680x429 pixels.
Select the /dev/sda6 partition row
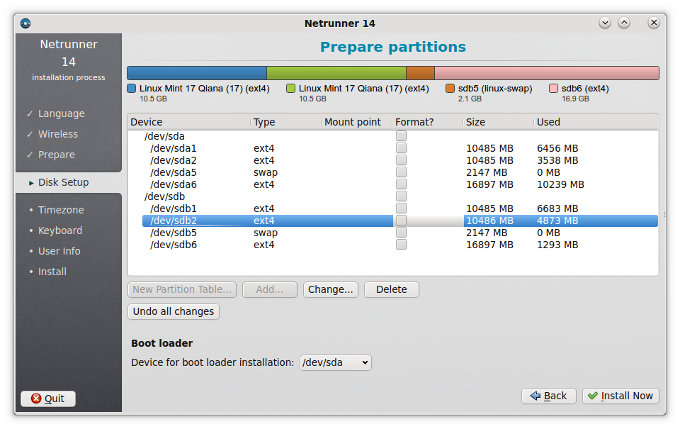174,184
